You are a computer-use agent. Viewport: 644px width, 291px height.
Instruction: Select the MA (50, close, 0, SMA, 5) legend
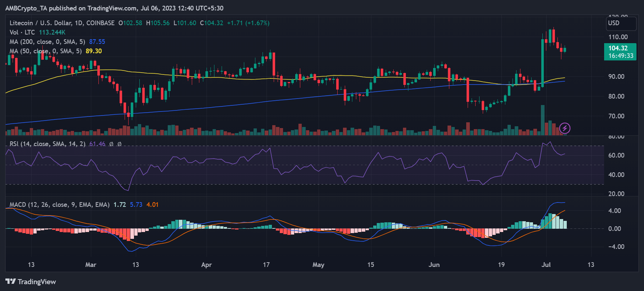coord(46,51)
